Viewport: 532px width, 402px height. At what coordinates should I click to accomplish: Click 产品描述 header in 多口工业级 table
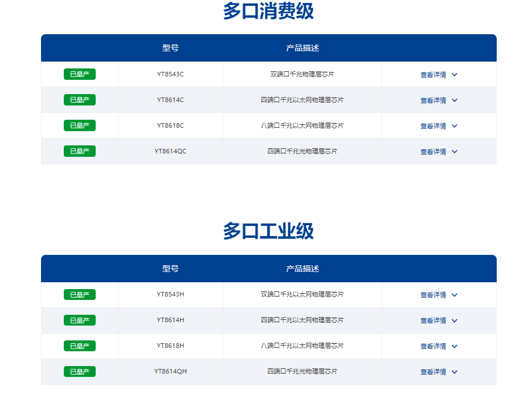pyautogui.click(x=302, y=269)
